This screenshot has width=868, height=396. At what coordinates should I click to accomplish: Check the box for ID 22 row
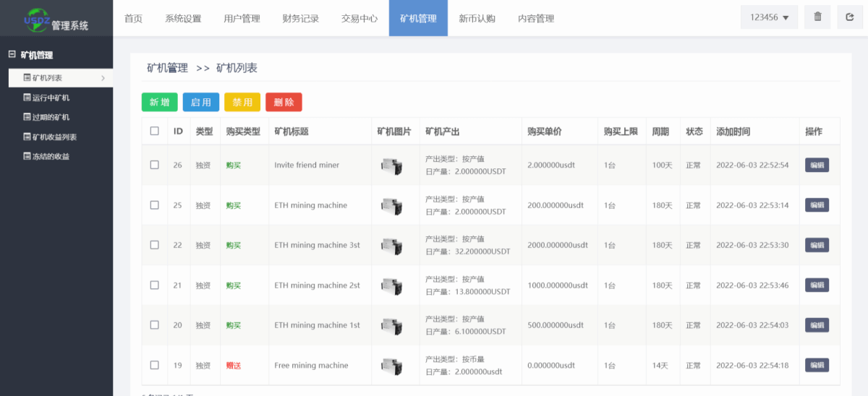pyautogui.click(x=154, y=245)
